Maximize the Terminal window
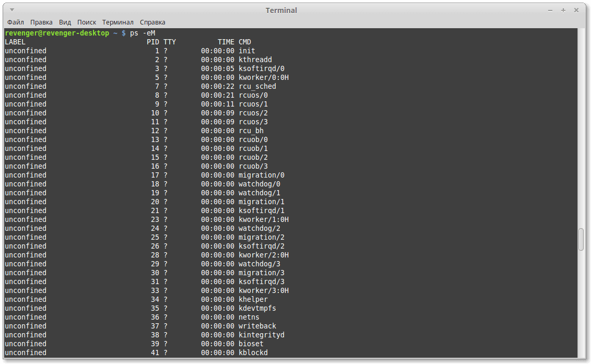This screenshot has height=364, width=591. pos(563,10)
